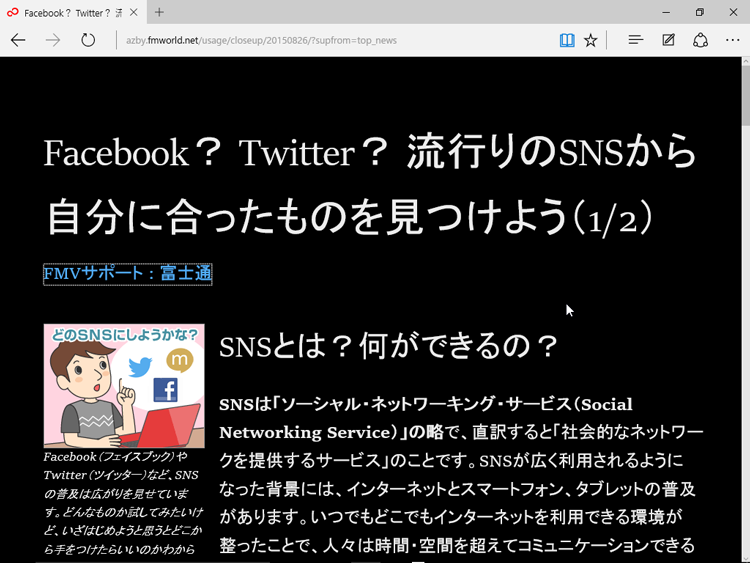Make a Web Note
The height and width of the screenshot is (563, 750).
coord(668,40)
